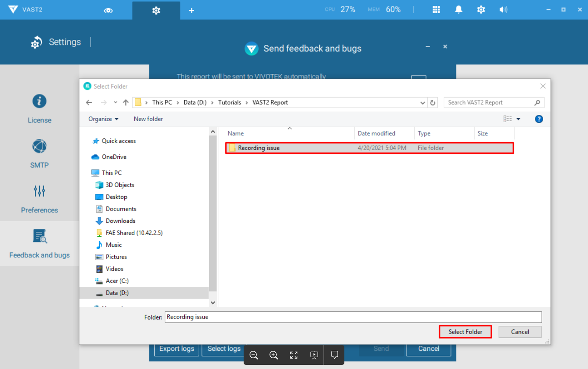The width and height of the screenshot is (588, 369).
Task: Open the live view eye tab
Action: click(x=108, y=10)
